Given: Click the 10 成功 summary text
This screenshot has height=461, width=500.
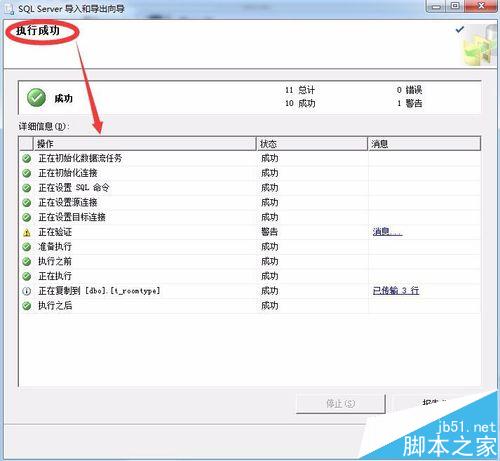Looking at the screenshot, I should pos(300,103).
